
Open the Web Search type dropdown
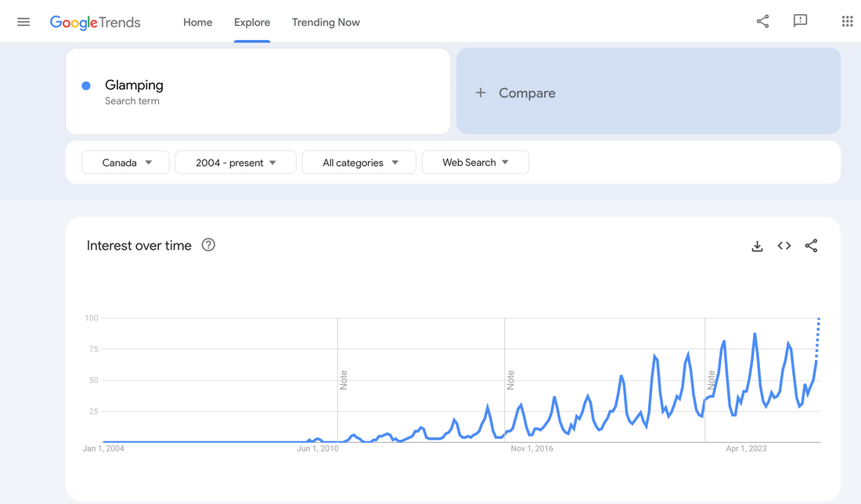click(x=475, y=163)
